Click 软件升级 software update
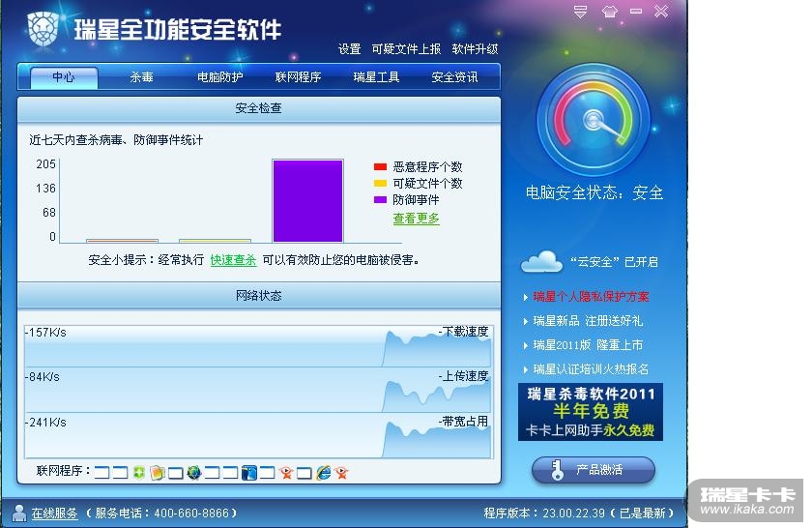812x528 pixels. [475, 49]
